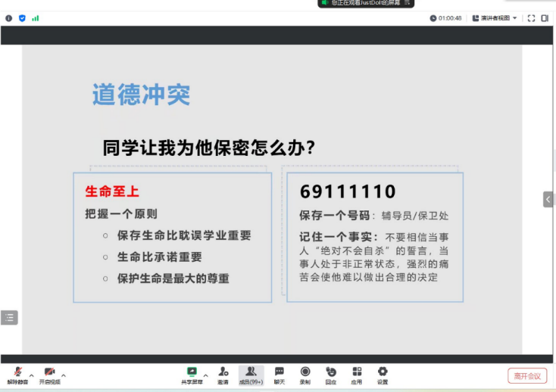This screenshot has width=556, height=392.
Task: Open share screen options arrow
Action: tap(205, 375)
